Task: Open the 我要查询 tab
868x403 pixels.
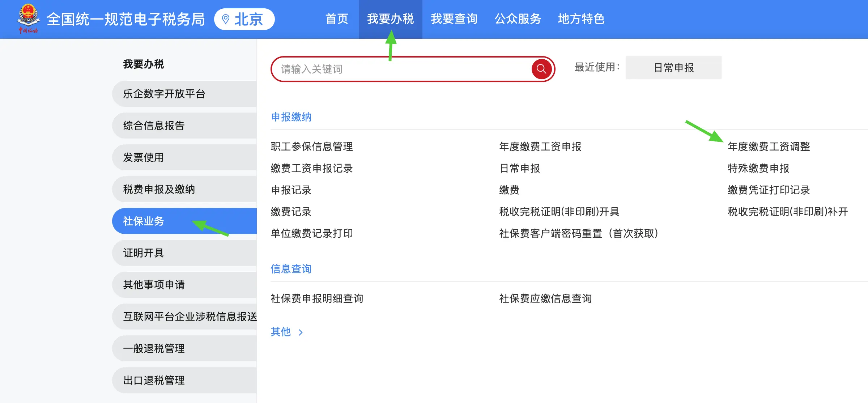Action: click(x=454, y=19)
